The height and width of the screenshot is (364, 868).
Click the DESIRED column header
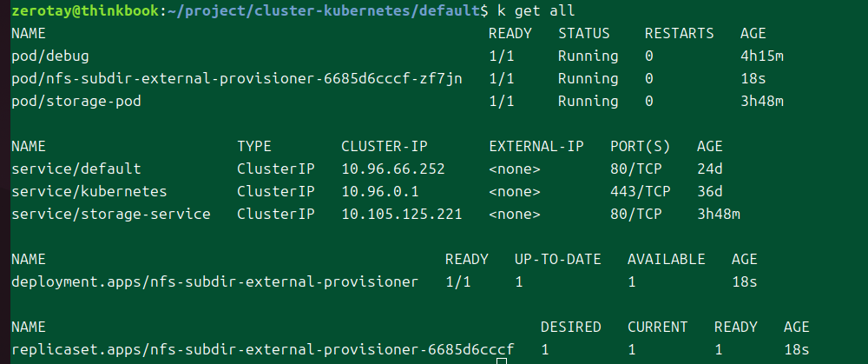click(x=571, y=327)
